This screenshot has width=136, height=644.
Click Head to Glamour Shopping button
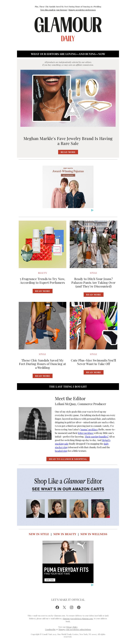click(68, 459)
